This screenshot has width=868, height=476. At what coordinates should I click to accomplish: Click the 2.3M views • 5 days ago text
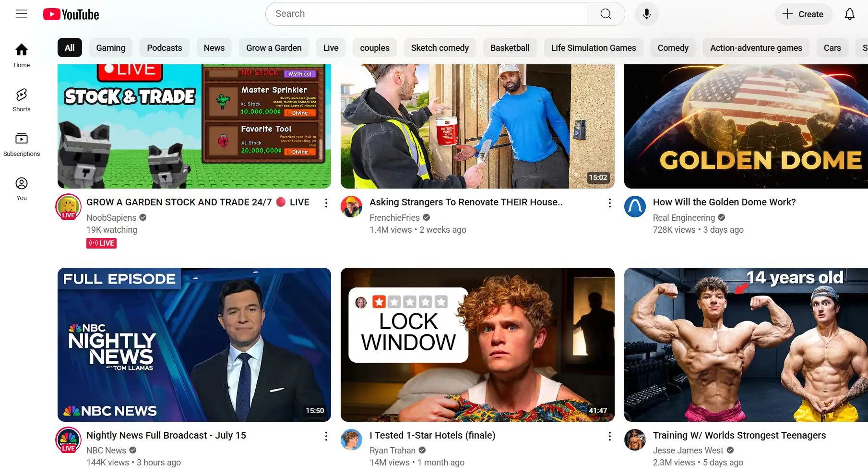pos(698,462)
